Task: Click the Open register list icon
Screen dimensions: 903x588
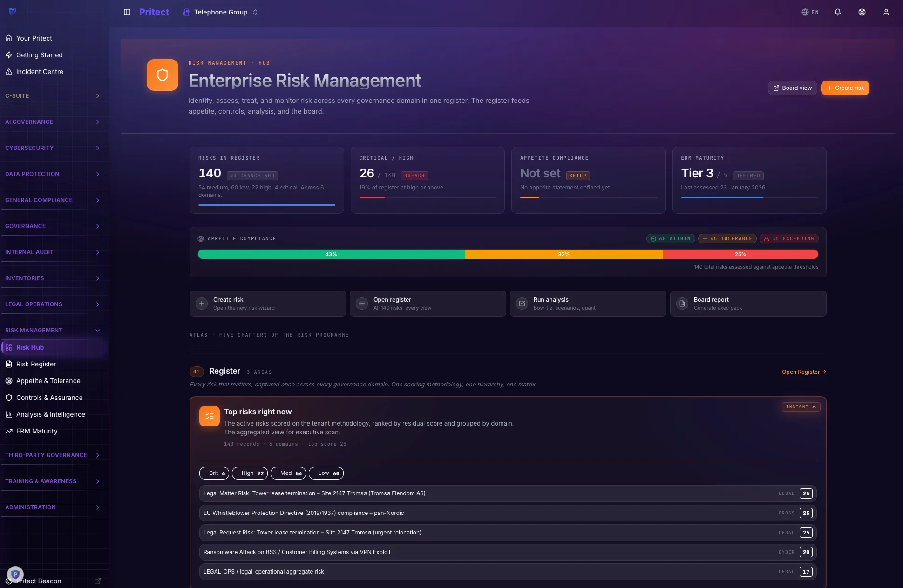Action: pyautogui.click(x=362, y=304)
